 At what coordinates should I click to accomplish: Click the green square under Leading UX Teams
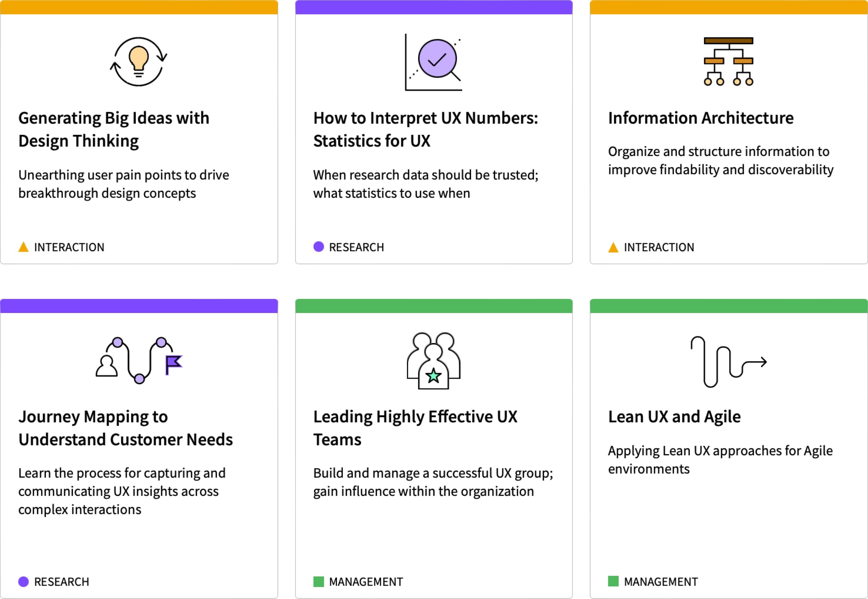(318, 581)
